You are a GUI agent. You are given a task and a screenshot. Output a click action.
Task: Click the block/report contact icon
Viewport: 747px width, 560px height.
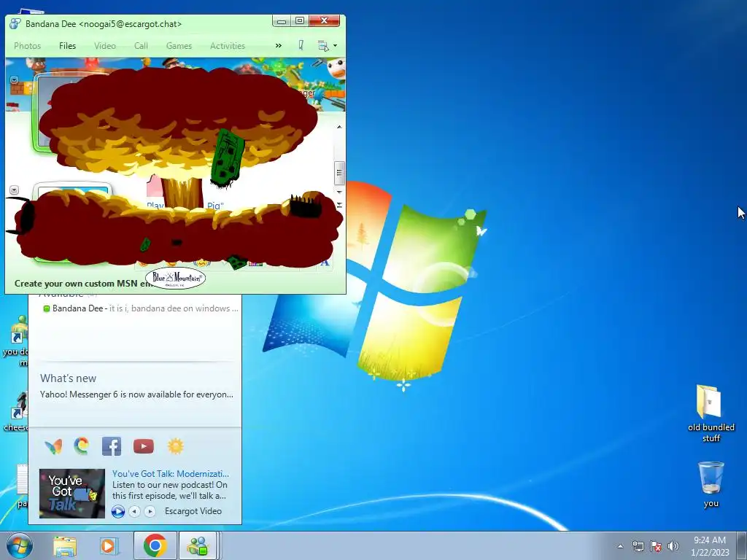coord(301,45)
